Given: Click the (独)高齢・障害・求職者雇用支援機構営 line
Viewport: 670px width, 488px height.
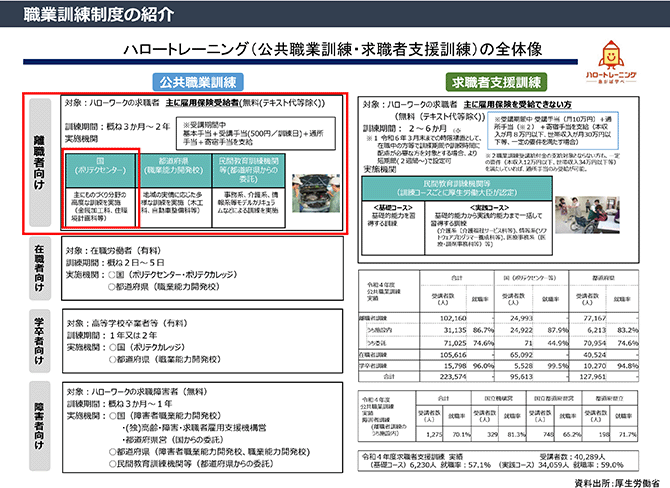Looking at the screenshot, I should coord(194,427).
